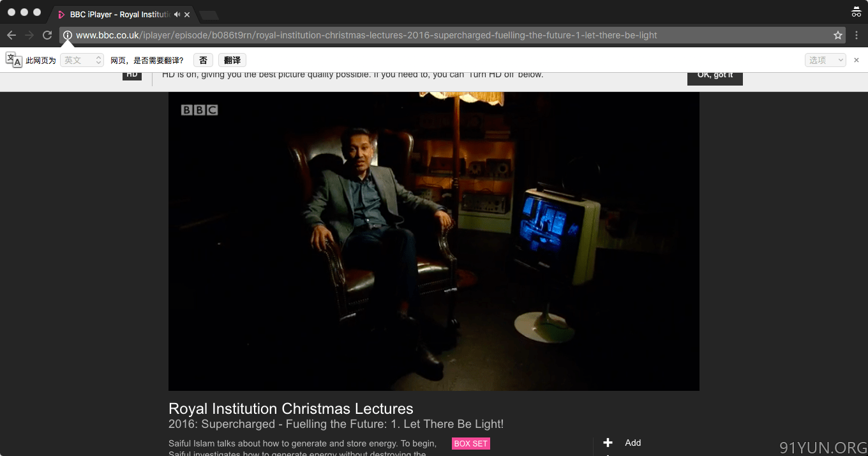Reload the BBC iPlayer page
Image resolution: width=868 pixels, height=456 pixels.
click(x=47, y=35)
